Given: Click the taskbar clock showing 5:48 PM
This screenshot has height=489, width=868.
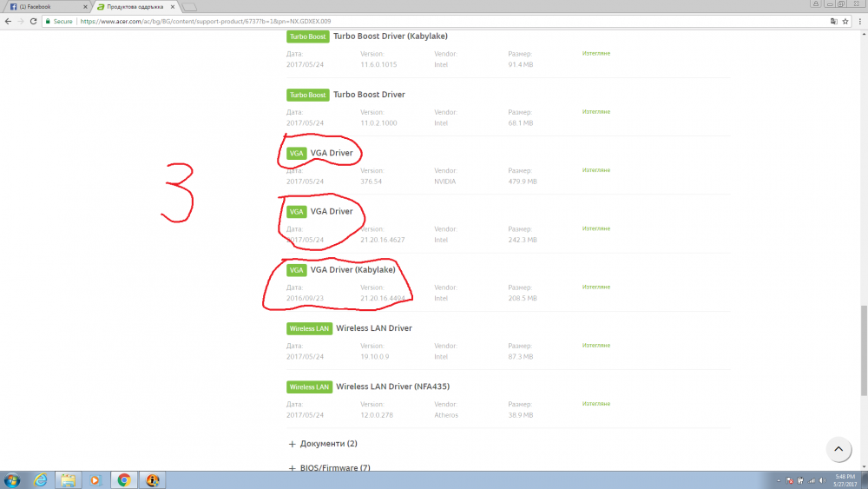Looking at the screenshot, I should pos(845,480).
